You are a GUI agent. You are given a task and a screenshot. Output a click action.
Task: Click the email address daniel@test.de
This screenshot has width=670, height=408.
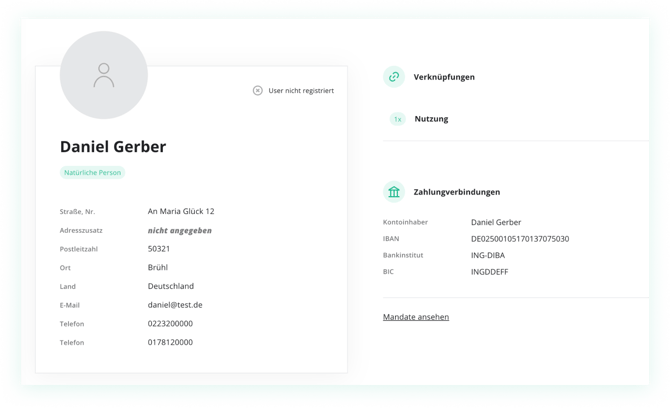pos(175,305)
